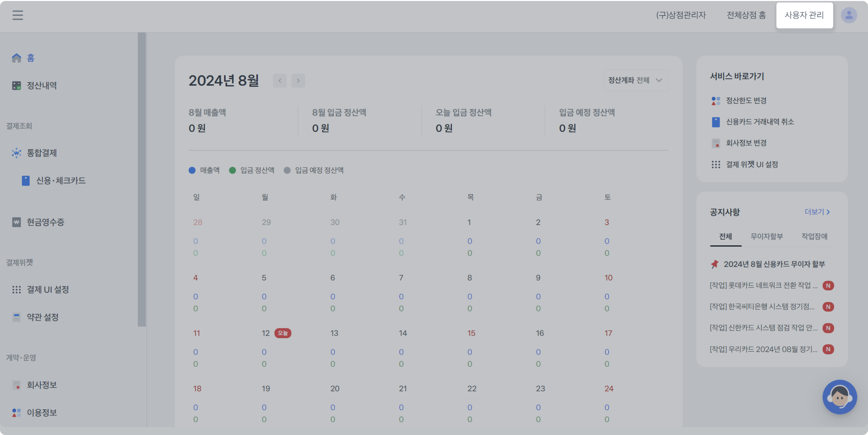Click blue 매출액 legend dot
868x435 pixels.
click(192, 170)
